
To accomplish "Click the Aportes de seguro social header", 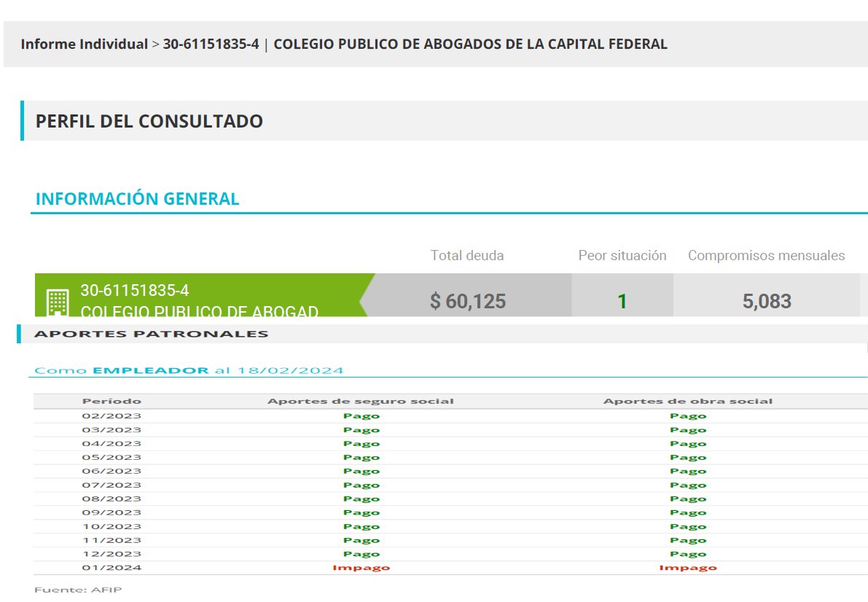I will coord(361,402).
